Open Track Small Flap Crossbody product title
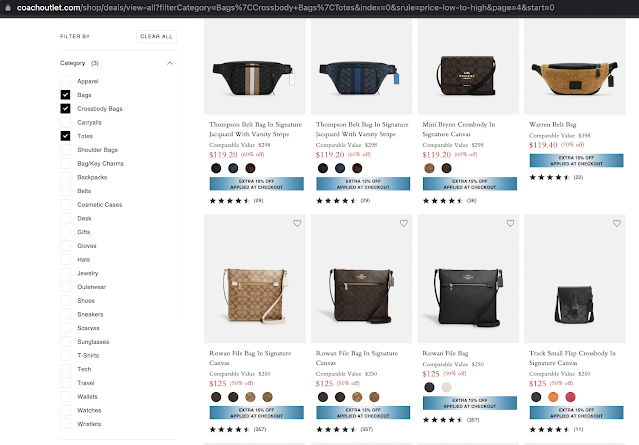The height and width of the screenshot is (445, 639). pos(572,358)
